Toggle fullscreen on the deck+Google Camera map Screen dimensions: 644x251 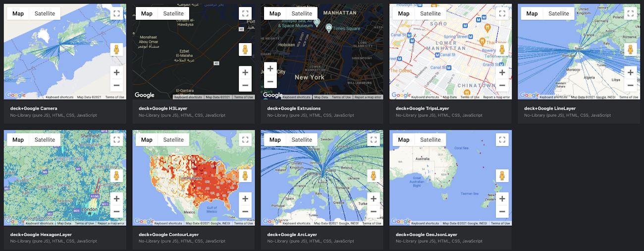point(116,13)
